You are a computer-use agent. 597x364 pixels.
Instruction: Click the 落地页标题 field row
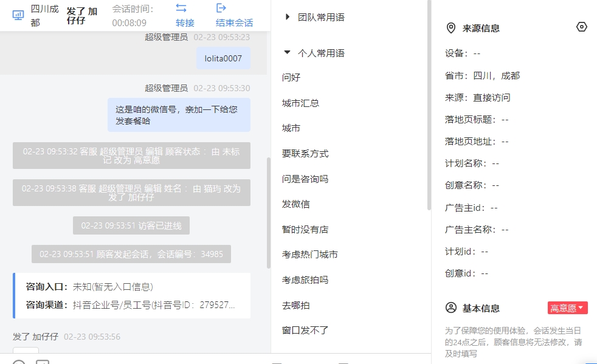pos(477,120)
